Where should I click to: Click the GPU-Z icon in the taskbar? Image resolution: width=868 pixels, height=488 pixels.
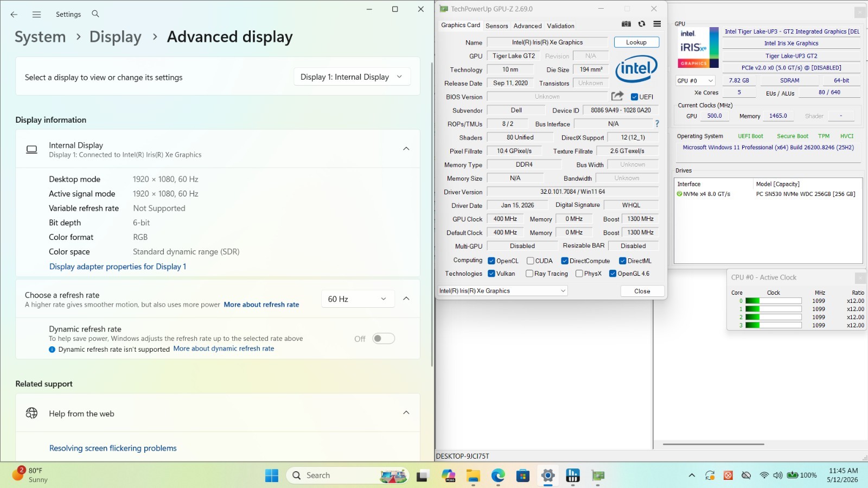pos(598,476)
